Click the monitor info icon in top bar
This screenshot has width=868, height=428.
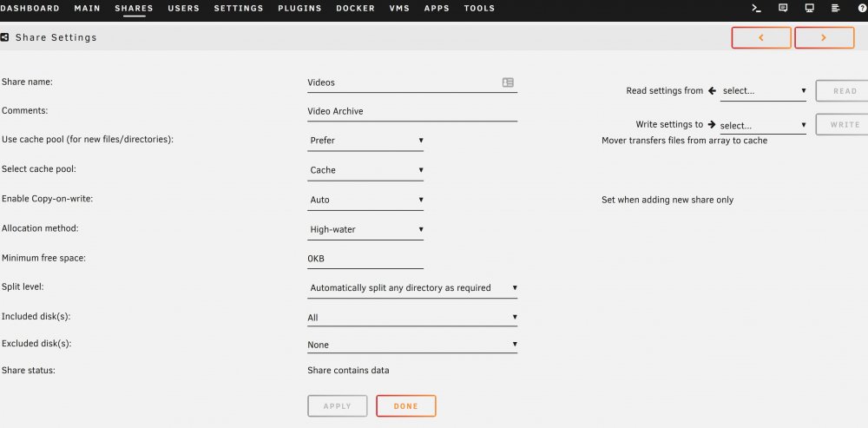pos(809,9)
